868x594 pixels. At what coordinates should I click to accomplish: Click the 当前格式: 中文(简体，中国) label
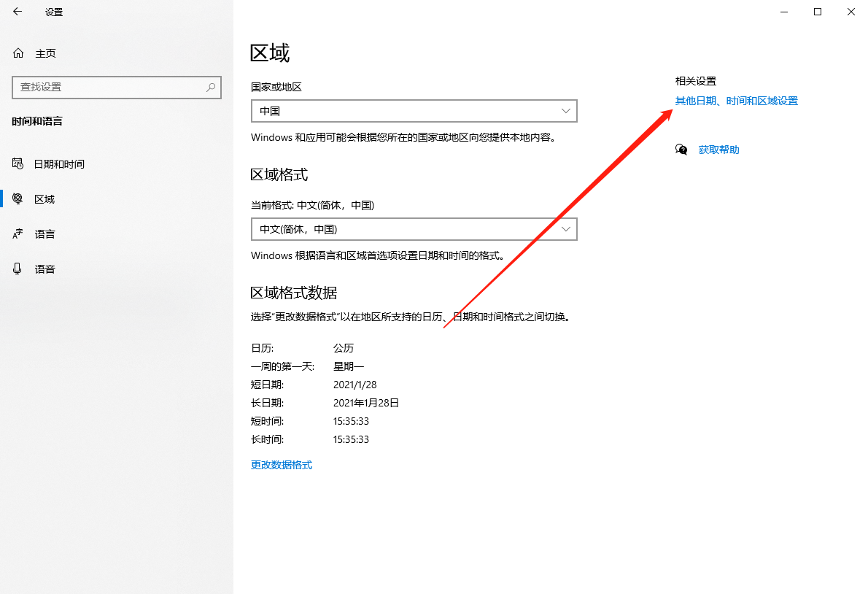click(312, 205)
